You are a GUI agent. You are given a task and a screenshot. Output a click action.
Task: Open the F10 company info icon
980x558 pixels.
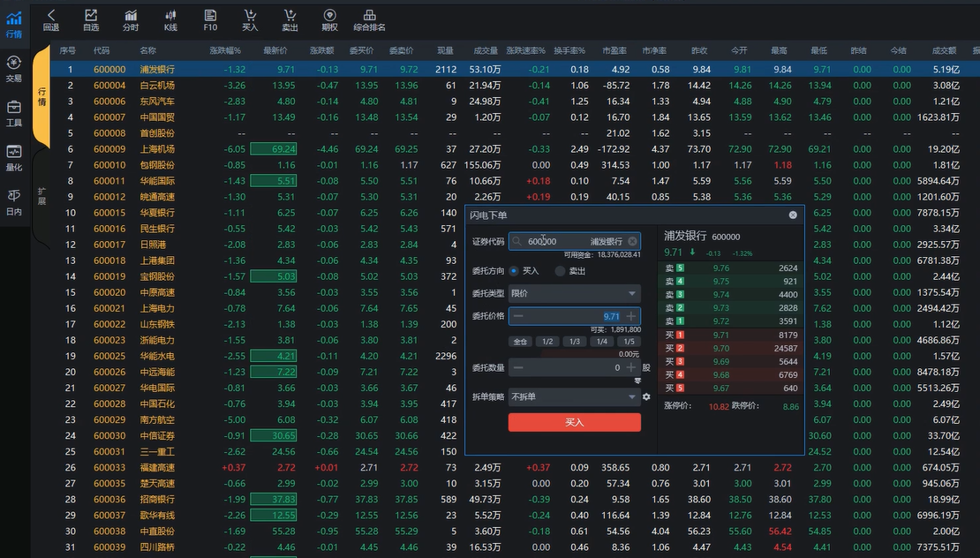(210, 15)
